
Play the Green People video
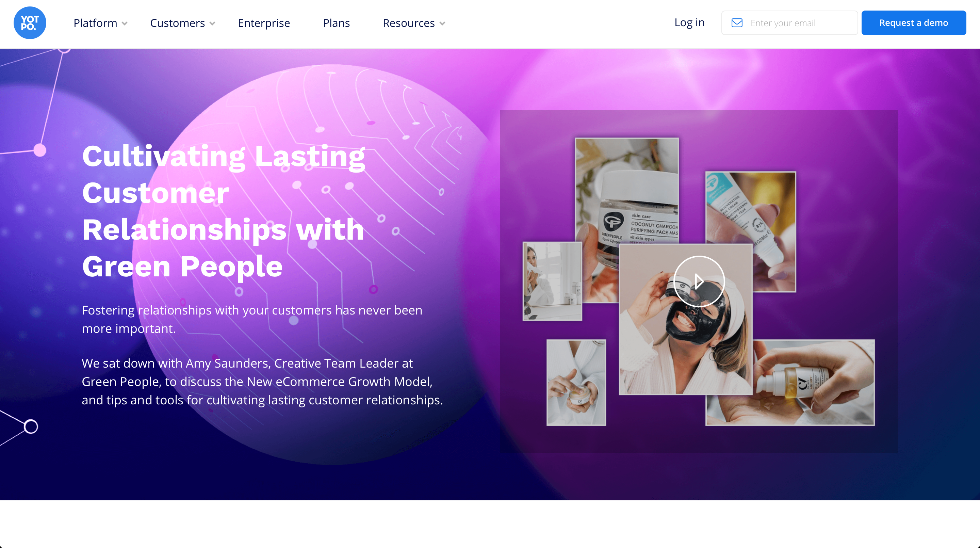click(x=699, y=281)
